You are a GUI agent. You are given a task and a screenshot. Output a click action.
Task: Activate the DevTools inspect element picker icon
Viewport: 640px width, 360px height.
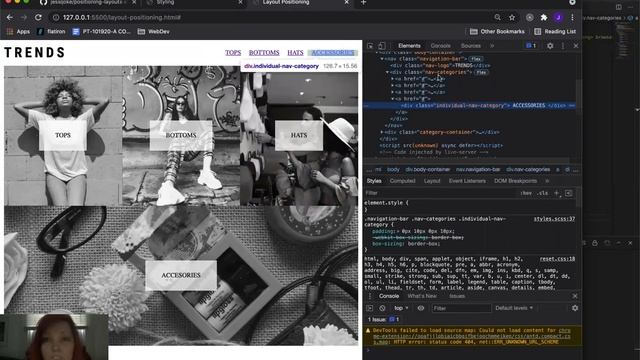pyautogui.click(x=370, y=46)
